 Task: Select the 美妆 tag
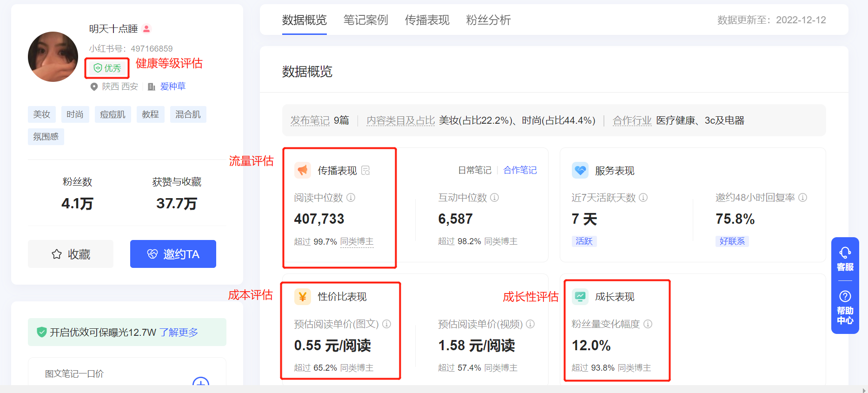(x=42, y=114)
